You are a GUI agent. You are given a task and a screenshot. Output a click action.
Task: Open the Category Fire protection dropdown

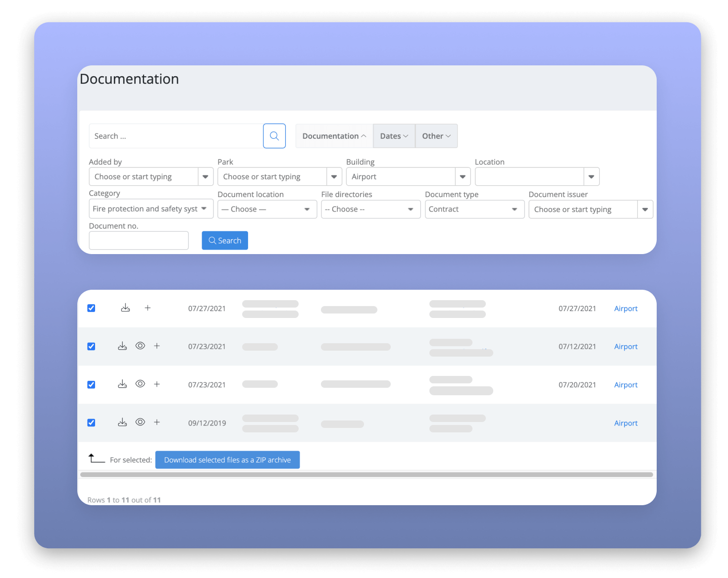[x=151, y=209]
